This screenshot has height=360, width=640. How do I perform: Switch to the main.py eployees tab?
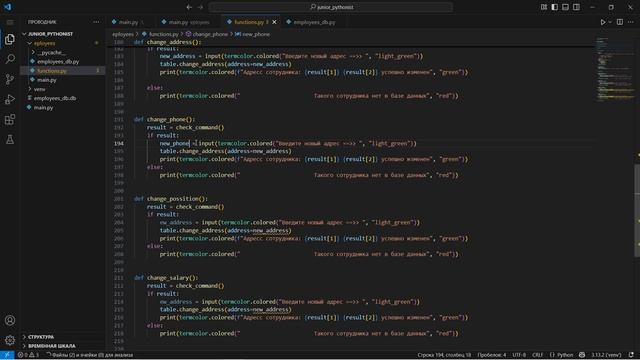189,22
